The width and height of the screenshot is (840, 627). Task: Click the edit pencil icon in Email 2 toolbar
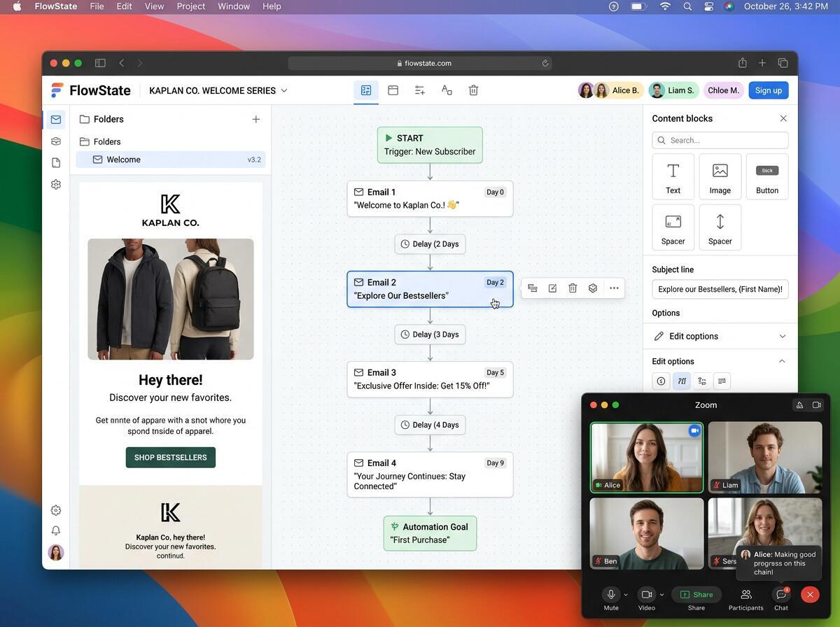(x=552, y=288)
